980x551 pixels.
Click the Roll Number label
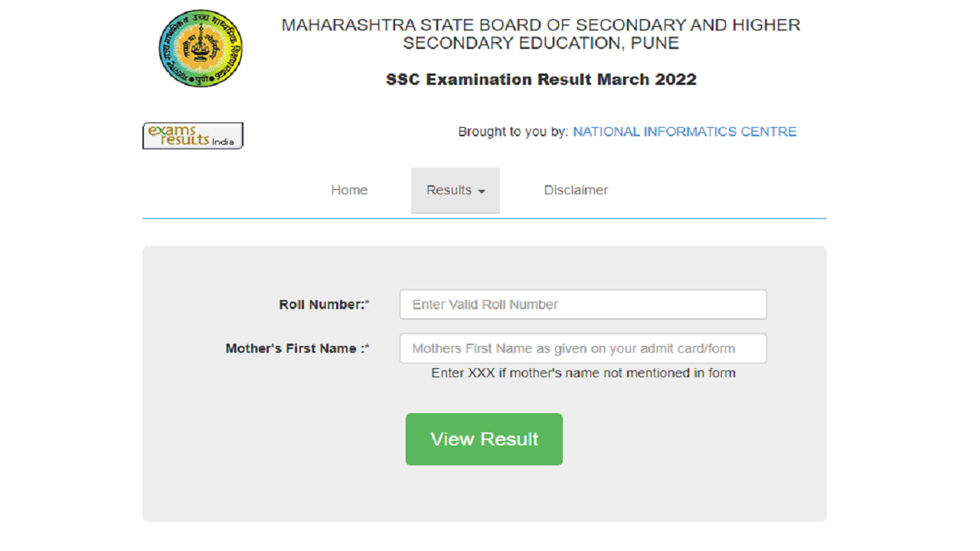[322, 305]
